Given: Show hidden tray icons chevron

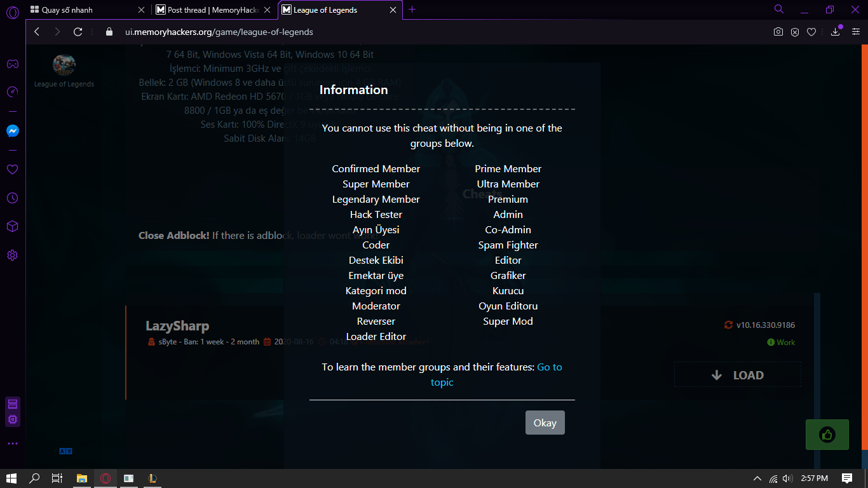Looking at the screenshot, I should [x=757, y=478].
